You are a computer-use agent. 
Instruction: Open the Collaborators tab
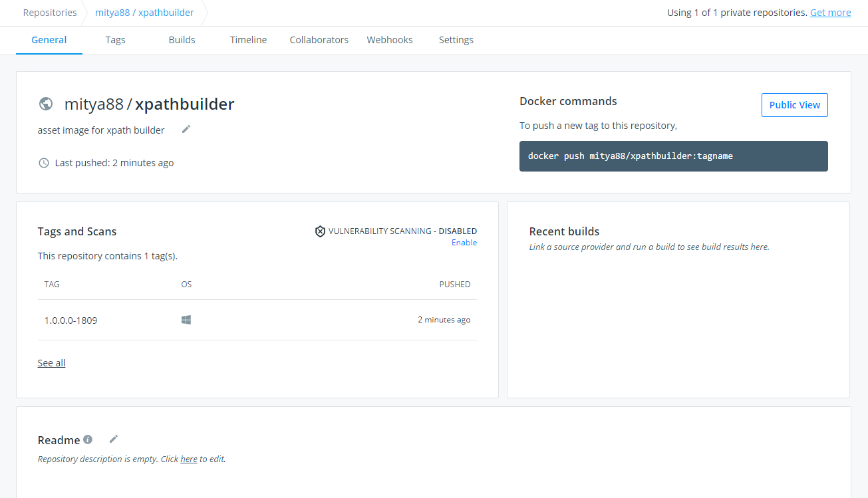coord(319,40)
